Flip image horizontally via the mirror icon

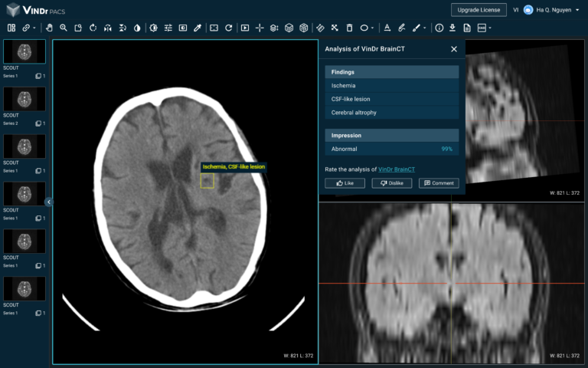coord(108,28)
